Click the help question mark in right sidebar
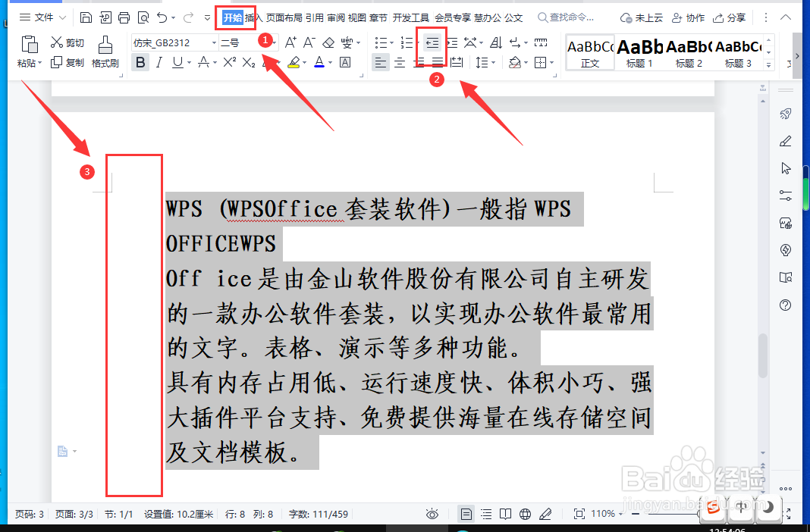The width and height of the screenshot is (810, 532). click(785, 305)
